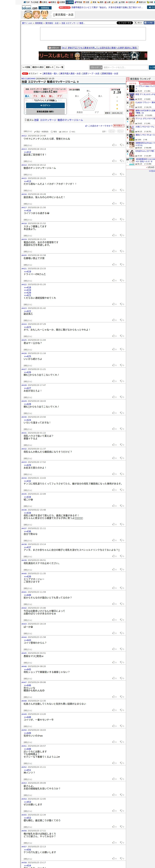This screenshot has width=155, height=868.
Task: Click the X ポスト share button
Action: 138,23
